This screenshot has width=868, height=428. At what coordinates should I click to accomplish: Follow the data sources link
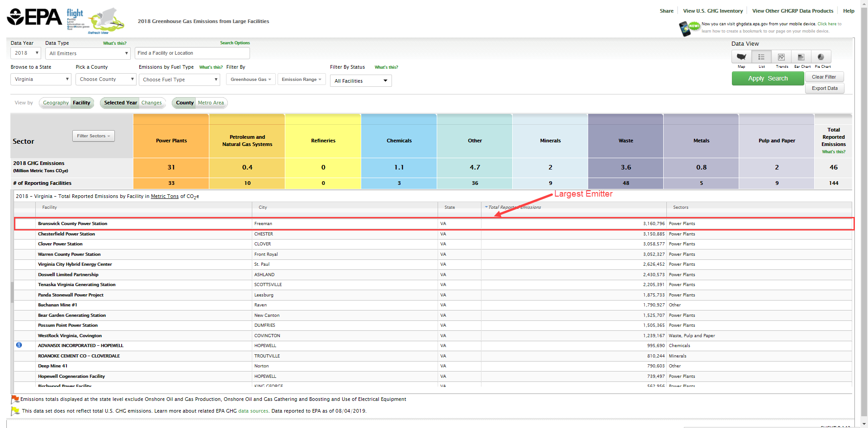[x=253, y=411]
